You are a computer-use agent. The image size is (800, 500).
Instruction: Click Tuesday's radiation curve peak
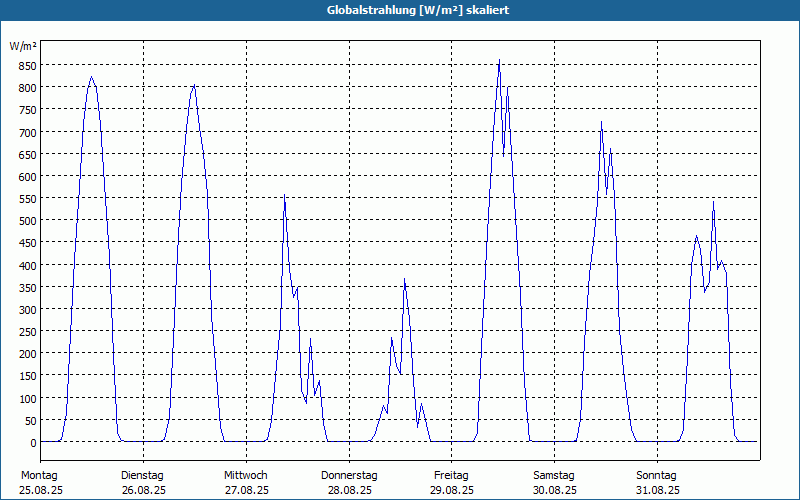click(x=194, y=85)
